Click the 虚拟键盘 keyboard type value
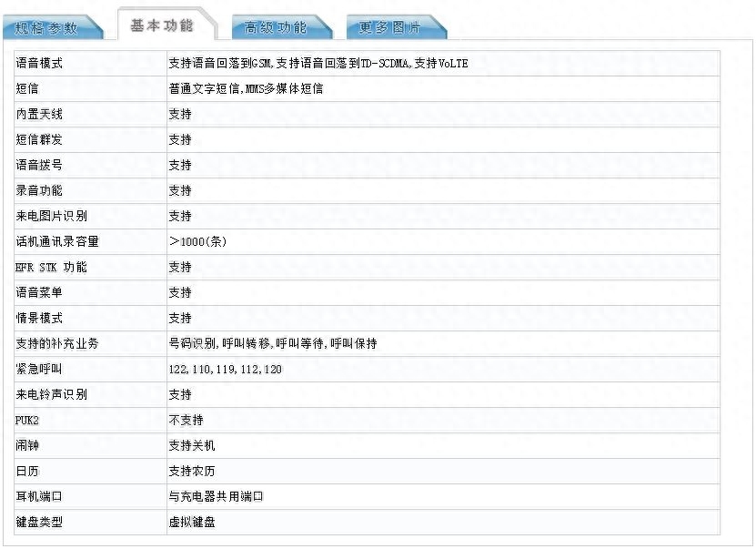This screenshot has height=549, width=756. (x=192, y=523)
